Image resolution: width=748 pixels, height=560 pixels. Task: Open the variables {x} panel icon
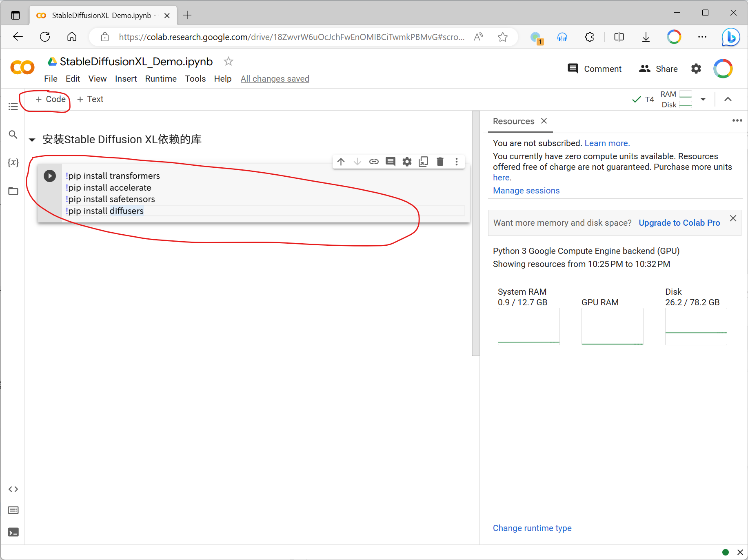[x=13, y=162]
